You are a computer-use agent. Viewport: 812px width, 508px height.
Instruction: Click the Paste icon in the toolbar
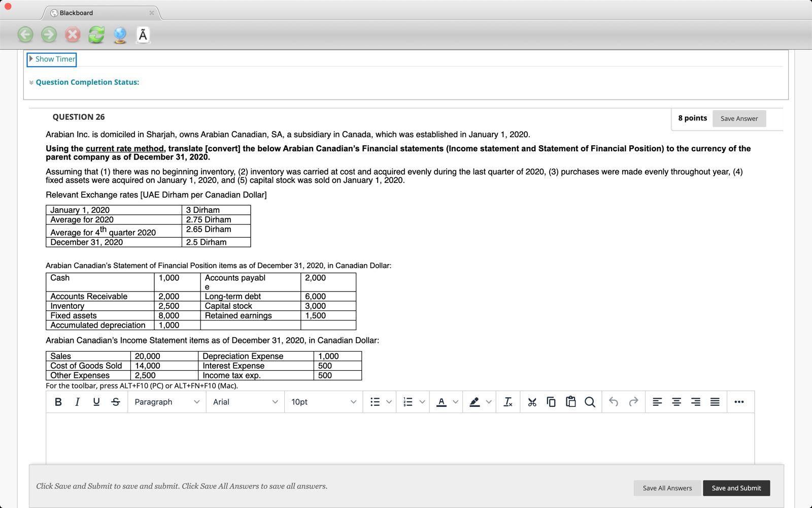pyautogui.click(x=570, y=402)
